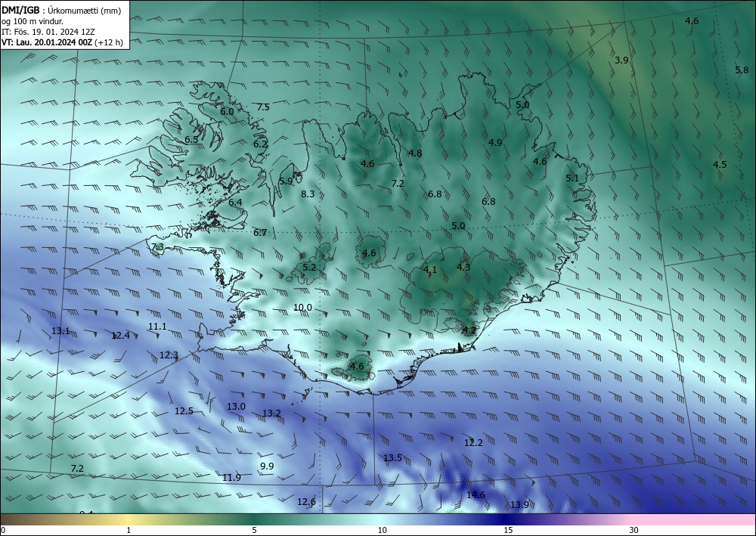This screenshot has width=756, height=536.
Task: Click the 8.3 value on the map
Action: [x=308, y=194]
